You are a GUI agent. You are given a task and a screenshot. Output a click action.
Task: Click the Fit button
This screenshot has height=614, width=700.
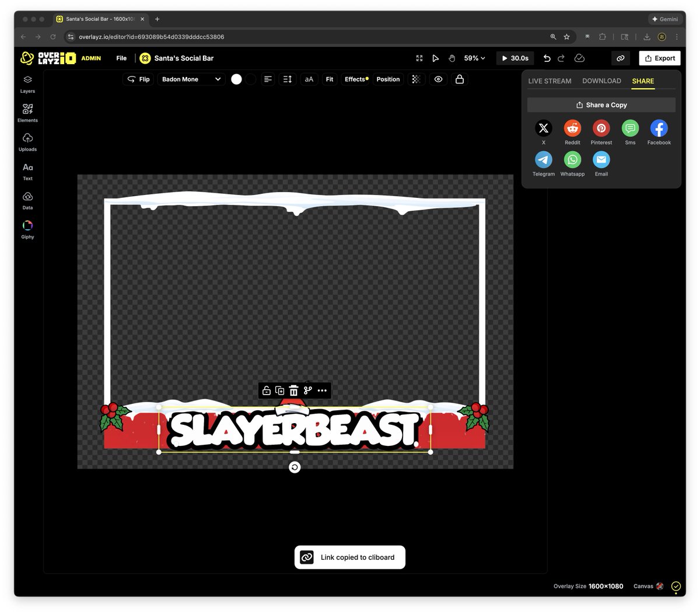[330, 79]
